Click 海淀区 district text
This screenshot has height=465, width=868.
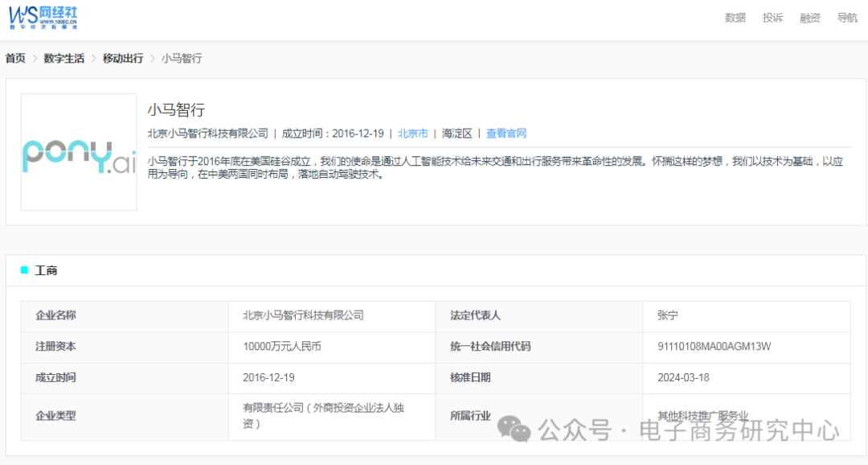pos(457,134)
